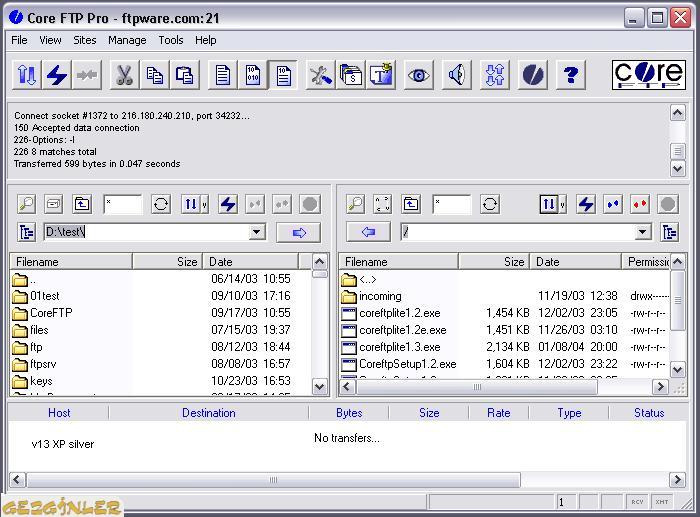Click the remote pane filter field

[x=452, y=204]
